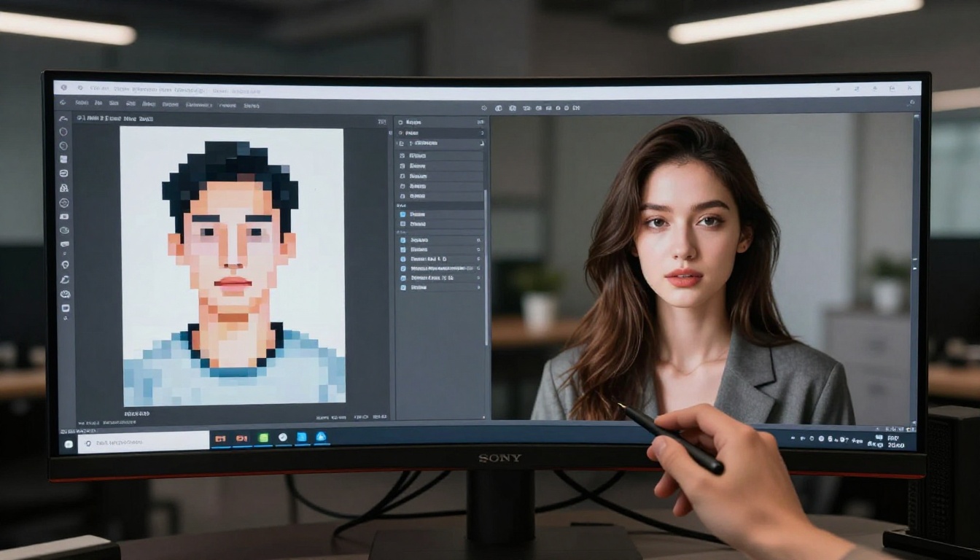Click the white taskbar search box
Image resolution: width=980 pixels, height=560 pixels.
pos(144,442)
